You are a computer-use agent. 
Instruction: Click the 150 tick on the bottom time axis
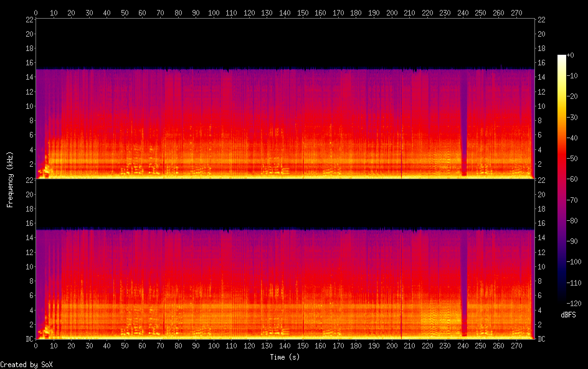tap(303, 345)
